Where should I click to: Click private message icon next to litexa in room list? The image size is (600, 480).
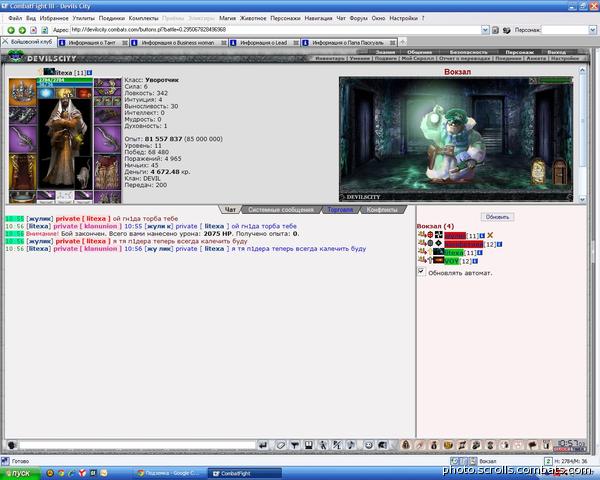tap(422, 252)
